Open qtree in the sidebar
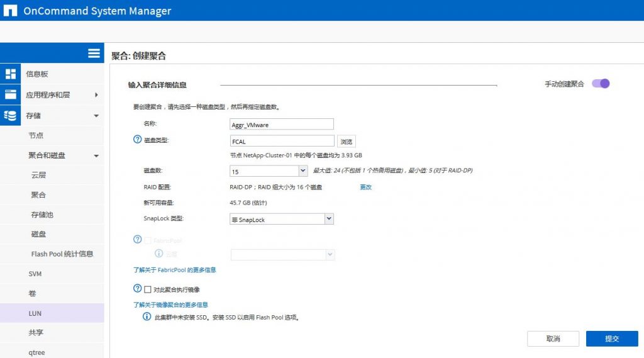This screenshot has width=644, height=358. click(37, 352)
